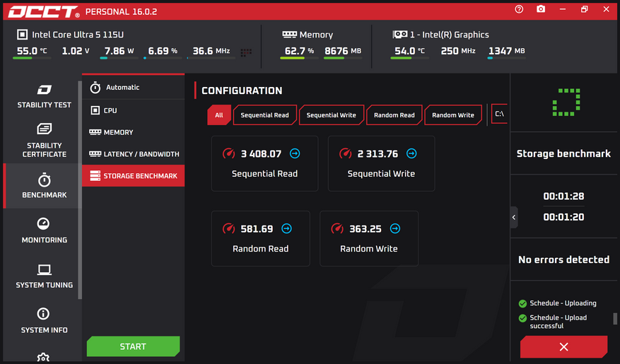This screenshot has width=620, height=364.
Task: Open settings via the gear icon
Action: [43, 358]
